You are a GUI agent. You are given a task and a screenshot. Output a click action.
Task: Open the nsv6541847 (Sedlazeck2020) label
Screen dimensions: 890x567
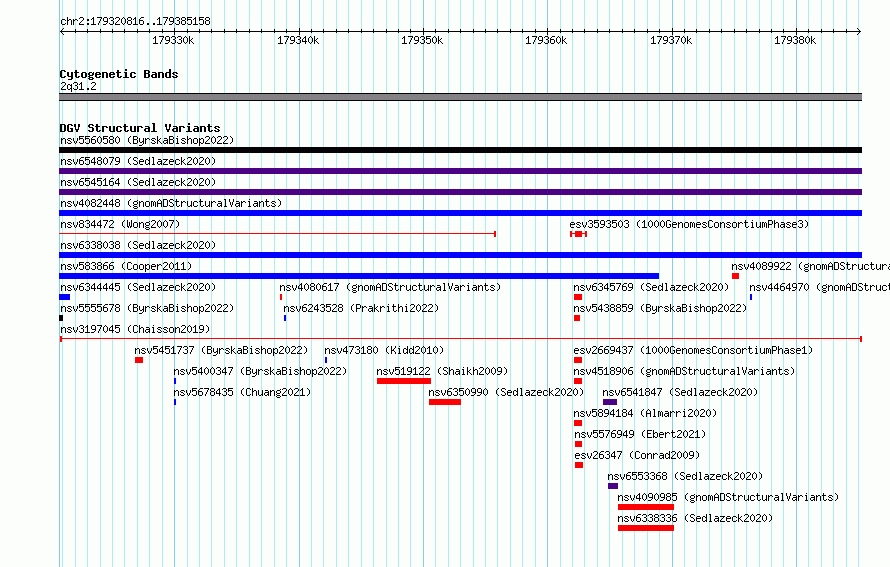[680, 392]
